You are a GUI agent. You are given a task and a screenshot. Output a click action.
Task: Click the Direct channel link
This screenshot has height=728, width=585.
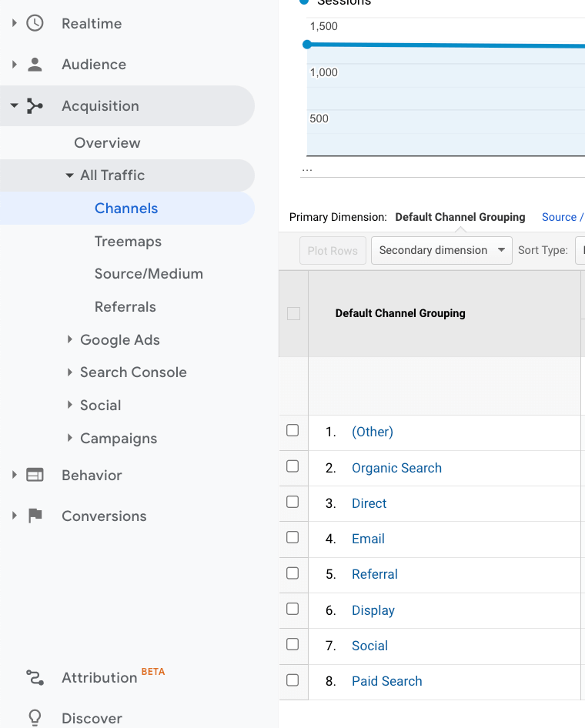[x=369, y=503]
